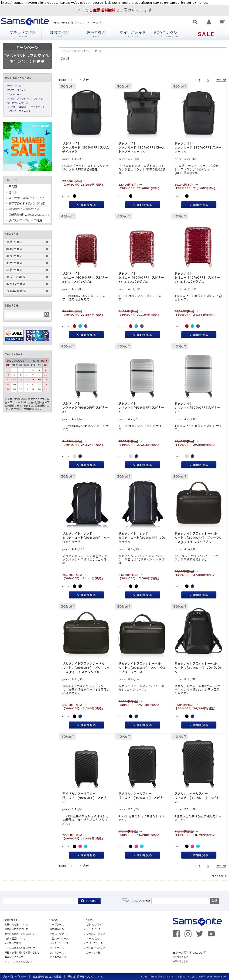Expand カラーで選ぶ in the sidebar search
The height and width of the screenshot is (980, 229).
[x=27, y=277]
